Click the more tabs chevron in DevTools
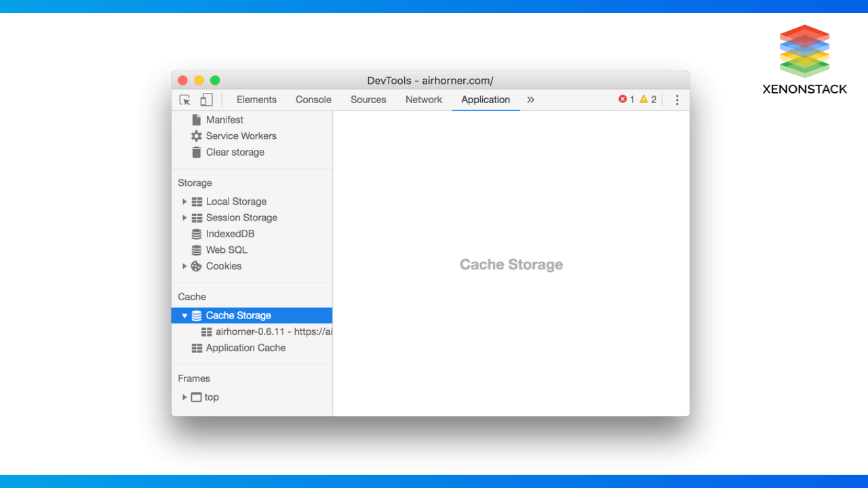The height and width of the screenshot is (488, 868). pos(530,99)
